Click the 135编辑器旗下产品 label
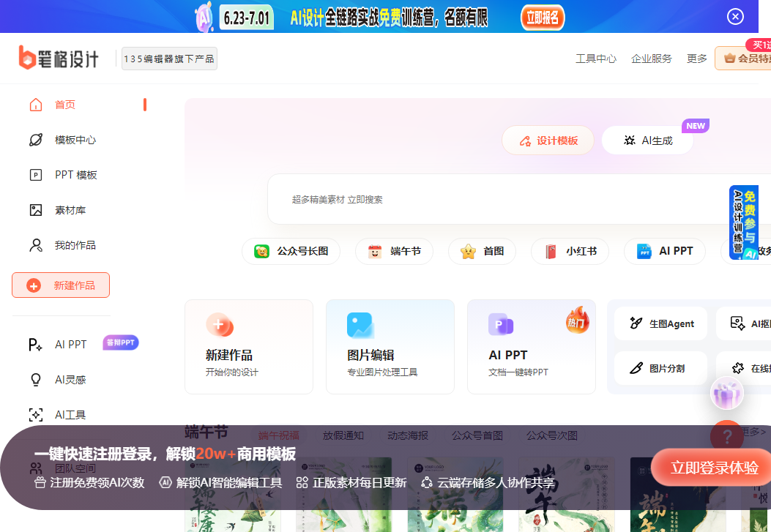 (x=169, y=59)
